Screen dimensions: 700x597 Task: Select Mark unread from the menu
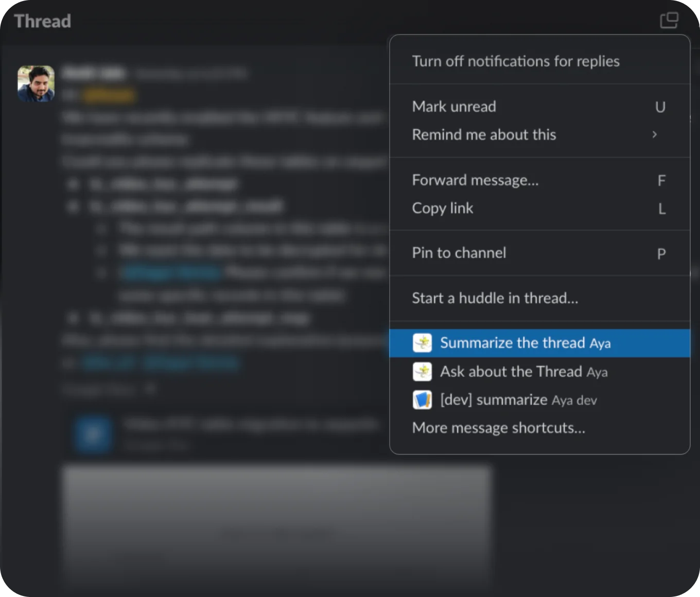(x=454, y=107)
